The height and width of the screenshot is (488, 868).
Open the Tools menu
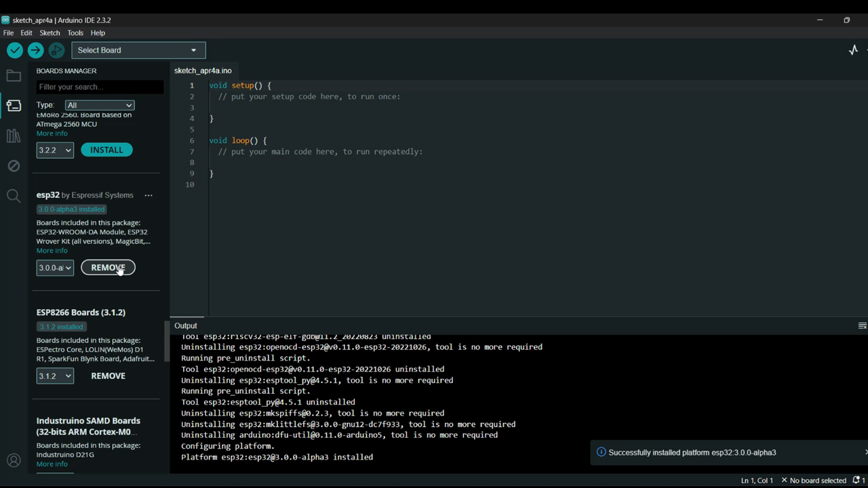(x=75, y=33)
